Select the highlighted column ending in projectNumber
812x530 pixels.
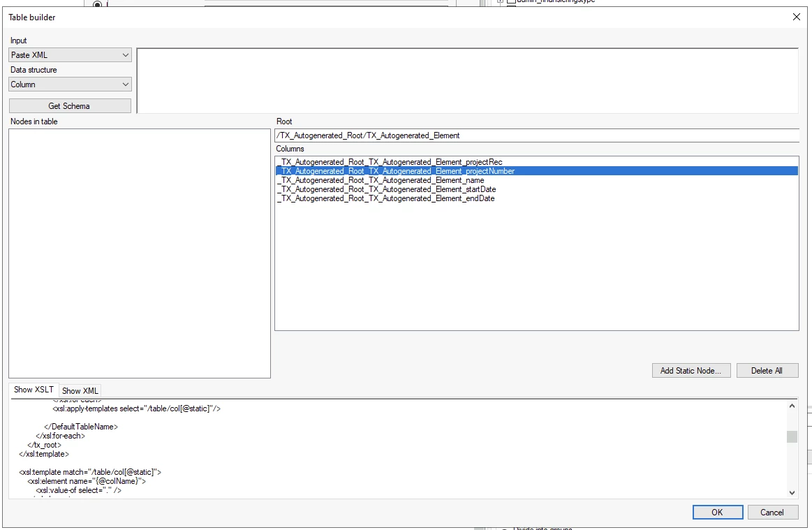pyautogui.click(x=536, y=171)
